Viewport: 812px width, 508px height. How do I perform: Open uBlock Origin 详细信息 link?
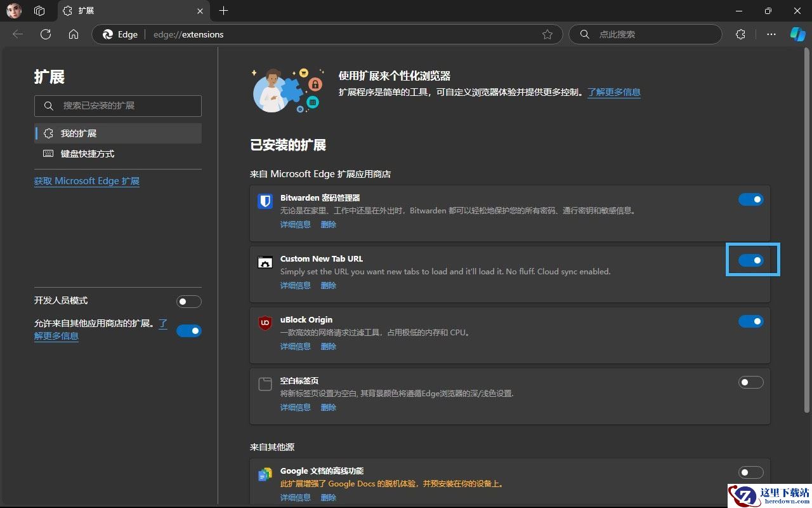[296, 346]
